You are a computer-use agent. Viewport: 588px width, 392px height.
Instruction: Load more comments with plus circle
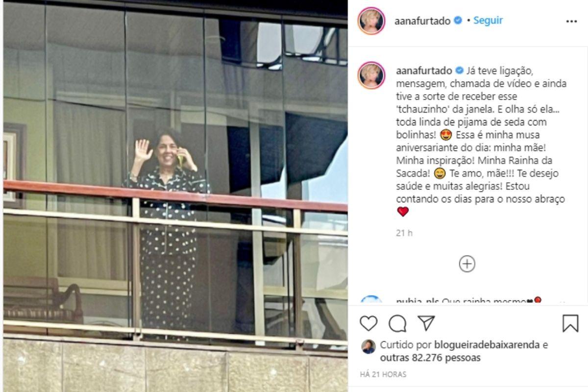click(467, 264)
